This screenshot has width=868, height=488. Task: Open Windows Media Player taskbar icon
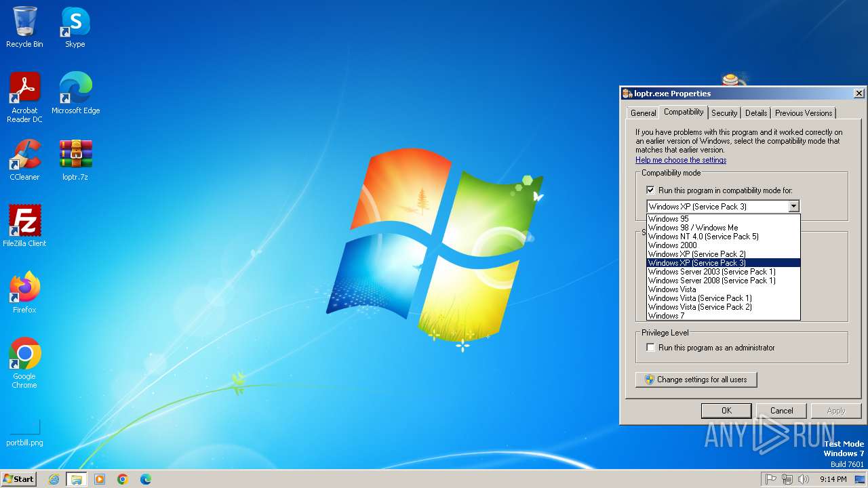[100, 479]
